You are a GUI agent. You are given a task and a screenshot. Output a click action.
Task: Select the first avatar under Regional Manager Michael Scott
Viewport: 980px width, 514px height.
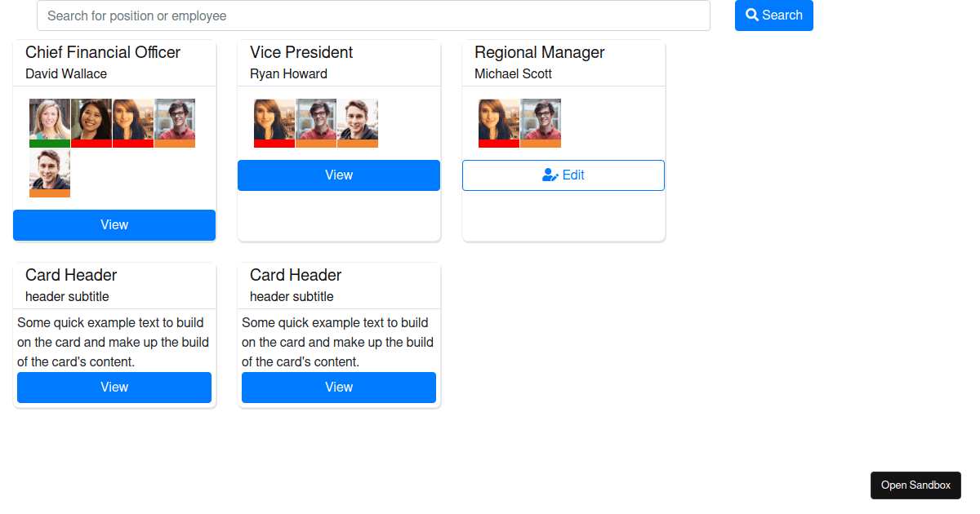[498, 122]
